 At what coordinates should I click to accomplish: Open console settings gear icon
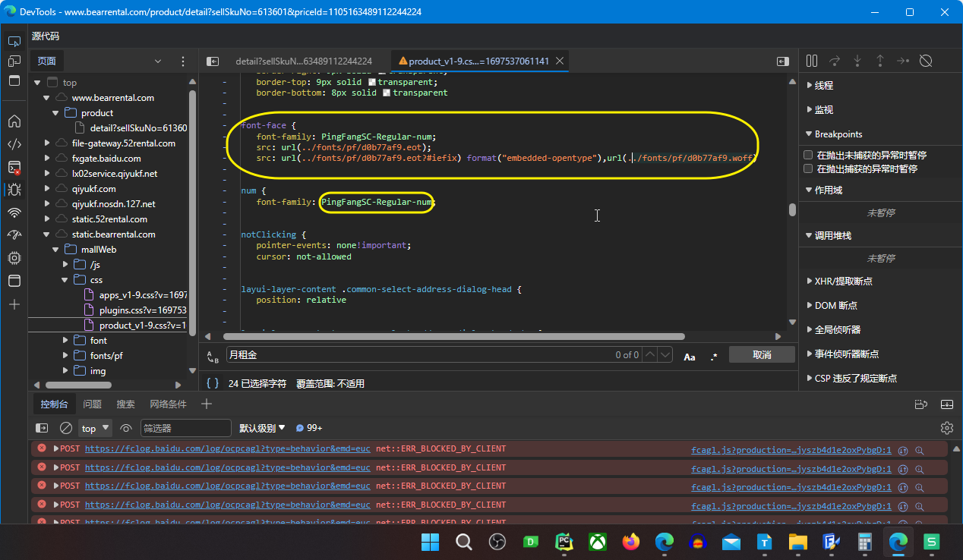click(x=946, y=428)
